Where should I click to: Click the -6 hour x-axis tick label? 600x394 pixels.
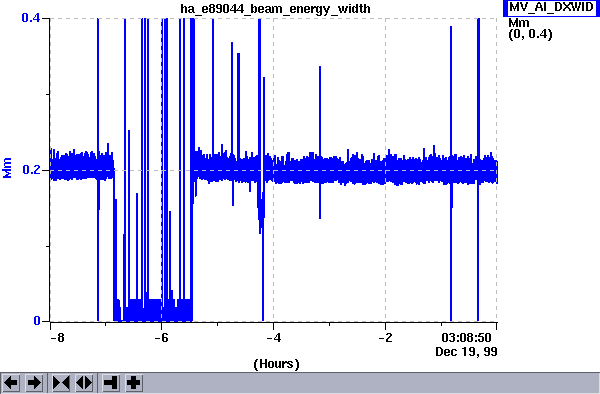point(161,338)
